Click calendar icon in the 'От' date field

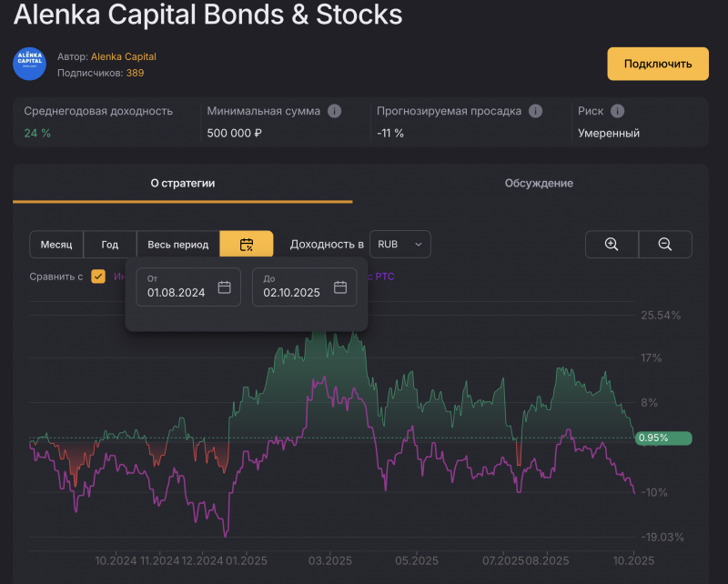click(224, 287)
